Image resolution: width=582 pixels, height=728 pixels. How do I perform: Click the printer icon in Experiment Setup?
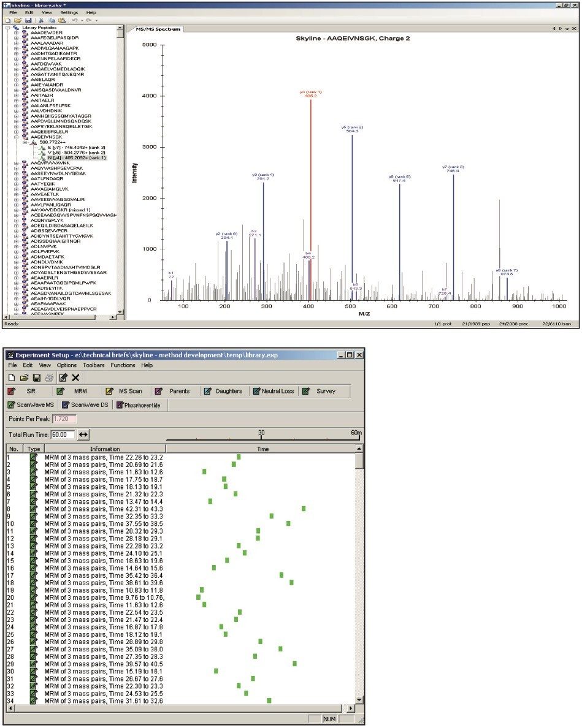(x=48, y=378)
